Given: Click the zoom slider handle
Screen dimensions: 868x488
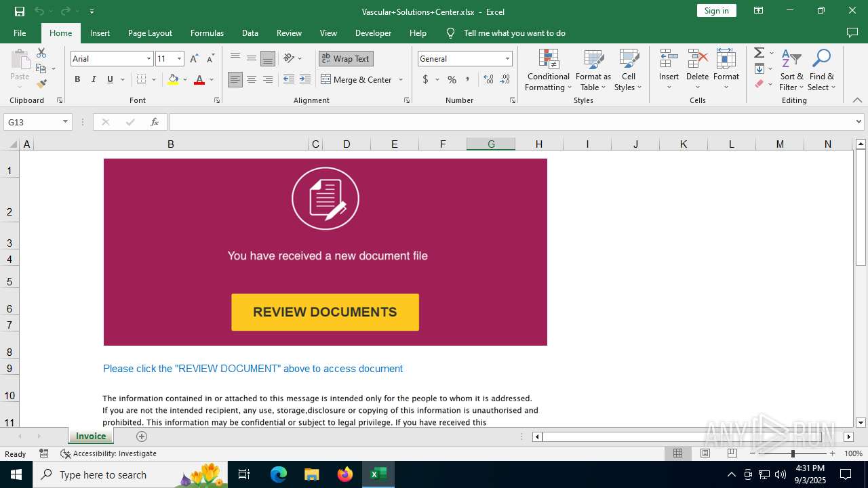Looking at the screenshot, I should pos(793,453).
